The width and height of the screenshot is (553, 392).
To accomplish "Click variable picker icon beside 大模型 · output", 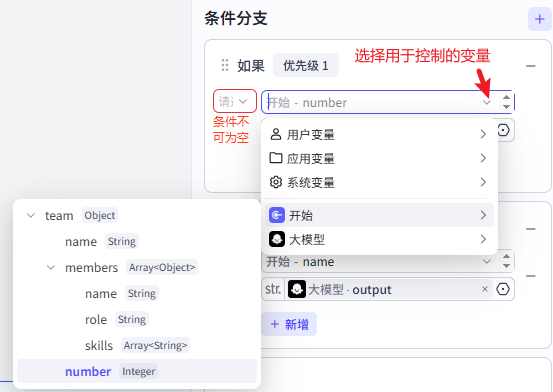I will tap(503, 289).
